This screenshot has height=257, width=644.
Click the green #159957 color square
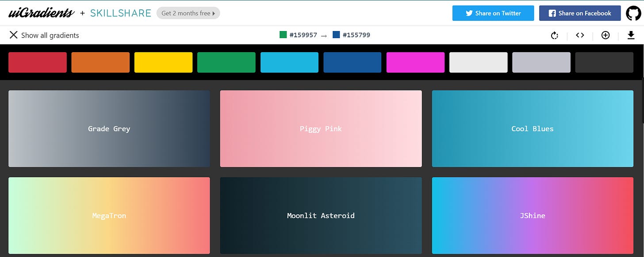(x=283, y=35)
